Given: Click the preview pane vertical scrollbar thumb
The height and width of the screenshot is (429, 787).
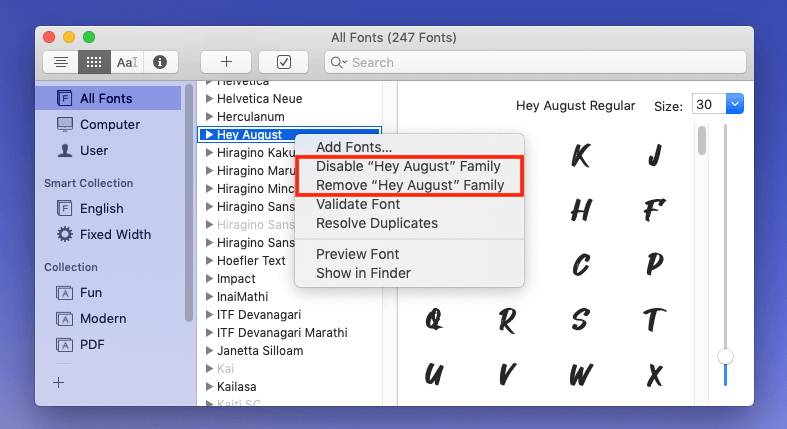Looking at the screenshot, I should pyautogui.click(x=702, y=140).
